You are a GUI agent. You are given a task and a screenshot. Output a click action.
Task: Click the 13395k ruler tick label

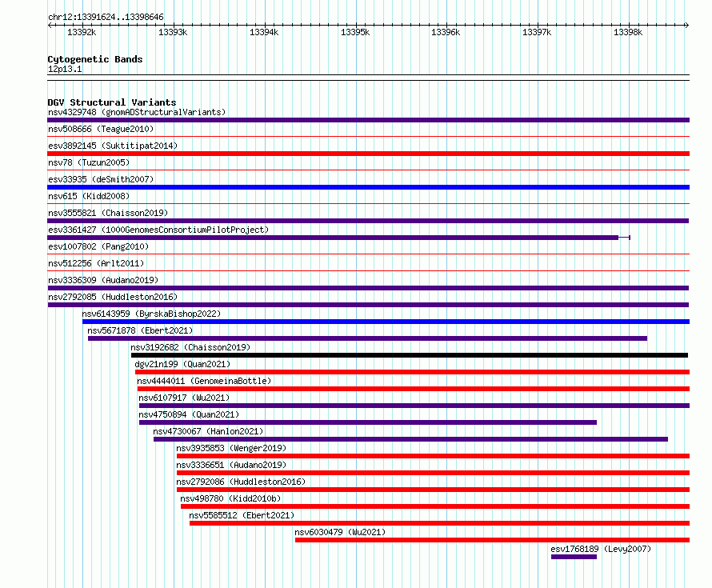(355, 33)
